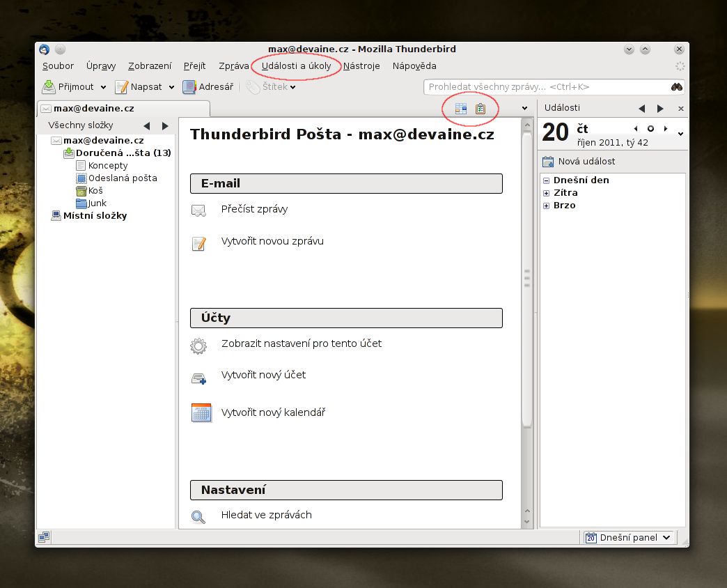This screenshot has width=727, height=588.
Task: Select the Doručená pošta inbox folder
Action: [123, 153]
